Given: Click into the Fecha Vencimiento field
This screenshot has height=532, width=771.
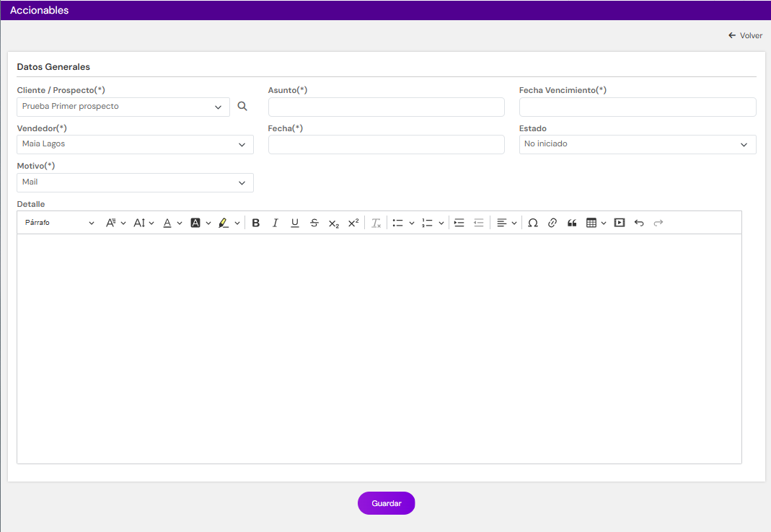Looking at the screenshot, I should click(638, 107).
